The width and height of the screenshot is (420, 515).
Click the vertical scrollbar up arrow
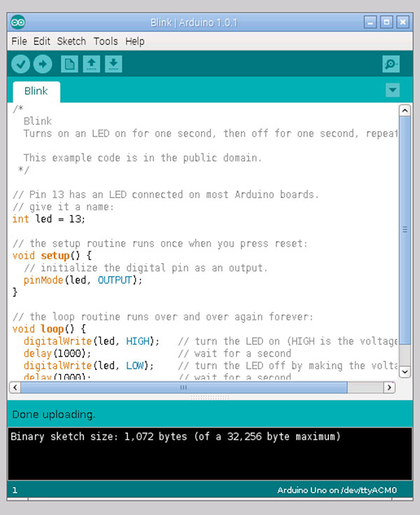[x=405, y=111]
